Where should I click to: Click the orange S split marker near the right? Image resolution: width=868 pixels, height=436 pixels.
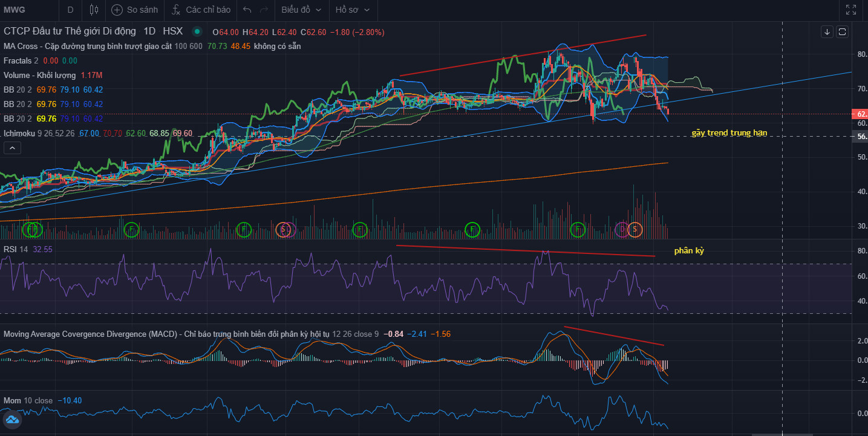[x=635, y=229]
